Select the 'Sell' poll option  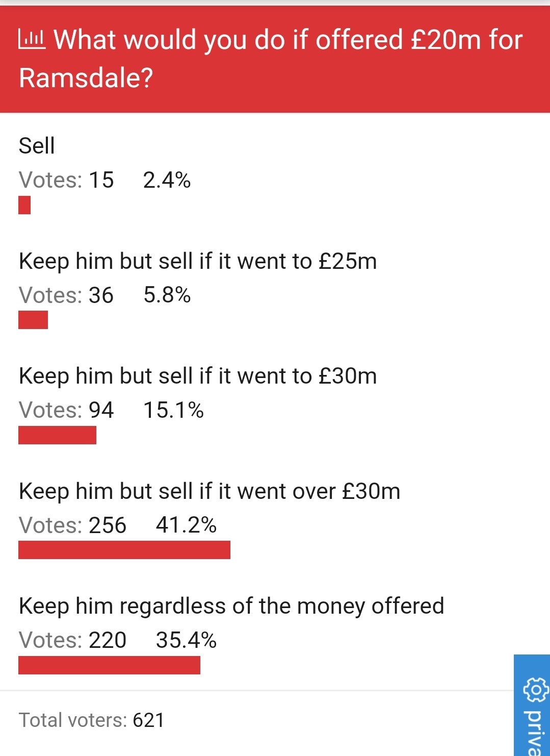pos(37,146)
